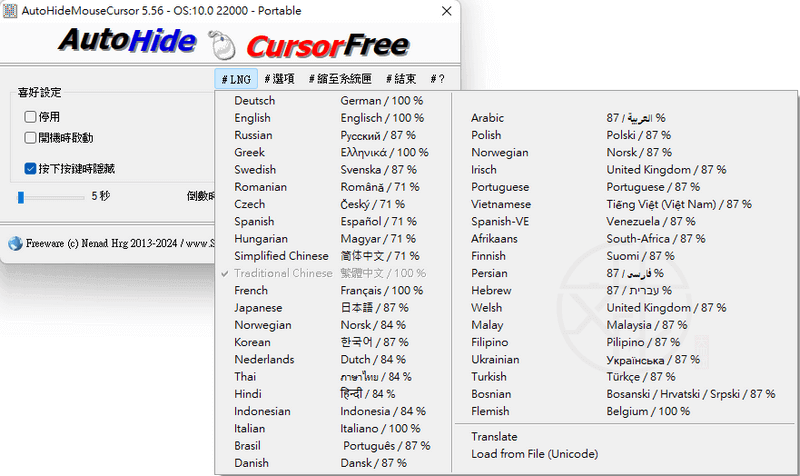Switch to Hungarian language
800x476 pixels.
click(333, 239)
